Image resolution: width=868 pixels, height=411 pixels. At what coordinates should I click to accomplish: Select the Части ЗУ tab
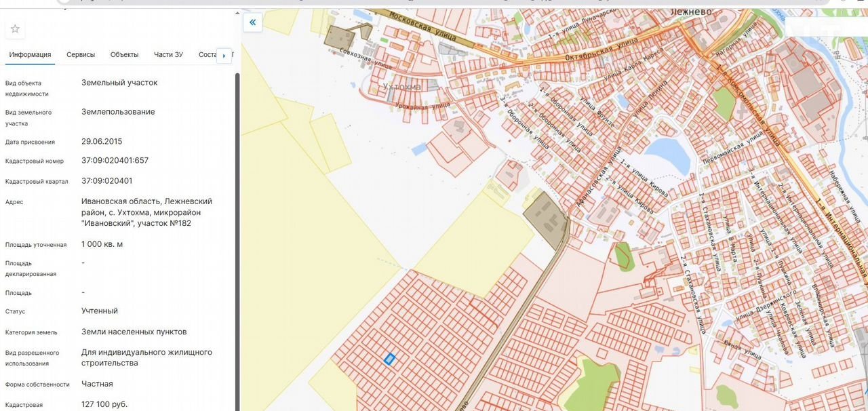(168, 55)
